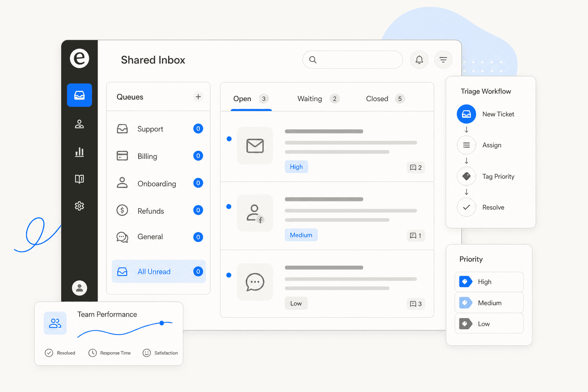Select High in the Priority panel

click(489, 282)
